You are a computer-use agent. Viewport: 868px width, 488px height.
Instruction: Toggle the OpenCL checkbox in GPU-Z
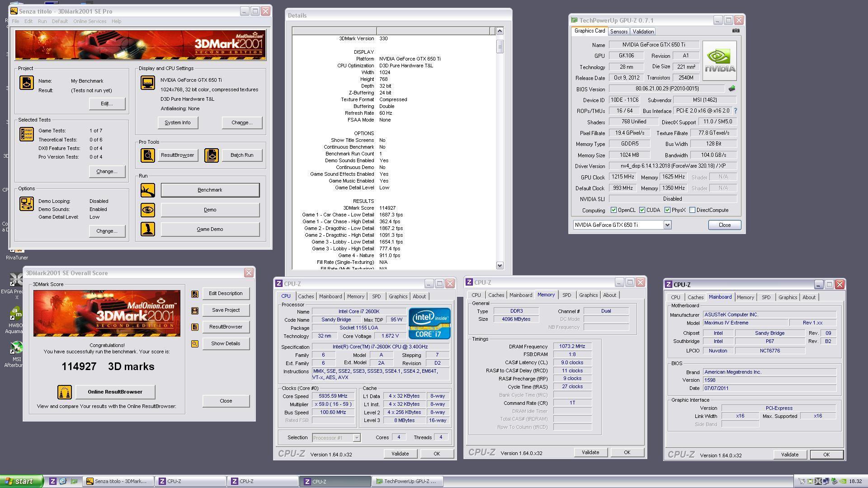tap(613, 210)
